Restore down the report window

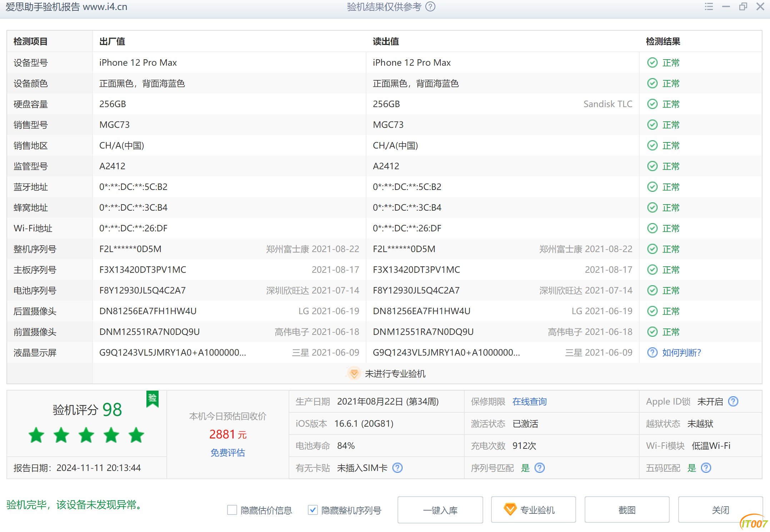743,7
